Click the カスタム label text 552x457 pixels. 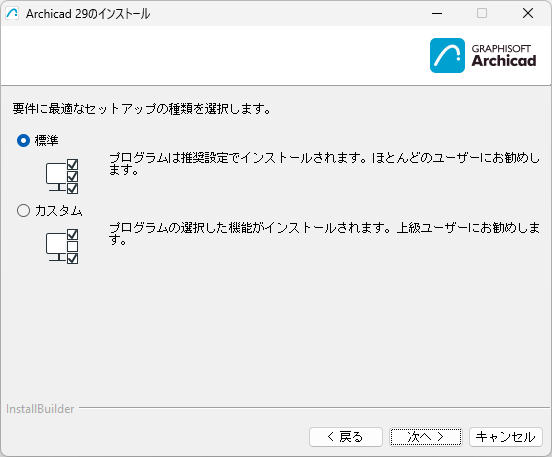tap(59, 211)
